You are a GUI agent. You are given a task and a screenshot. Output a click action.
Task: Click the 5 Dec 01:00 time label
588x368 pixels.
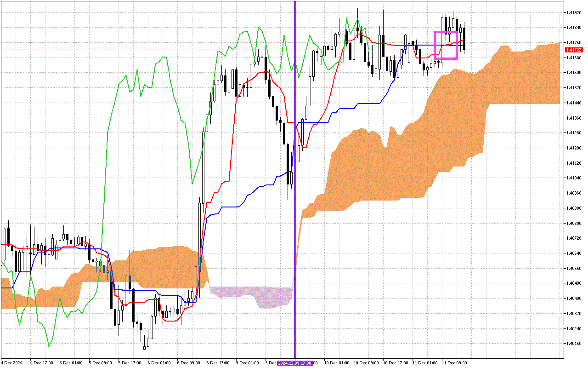click(71, 363)
